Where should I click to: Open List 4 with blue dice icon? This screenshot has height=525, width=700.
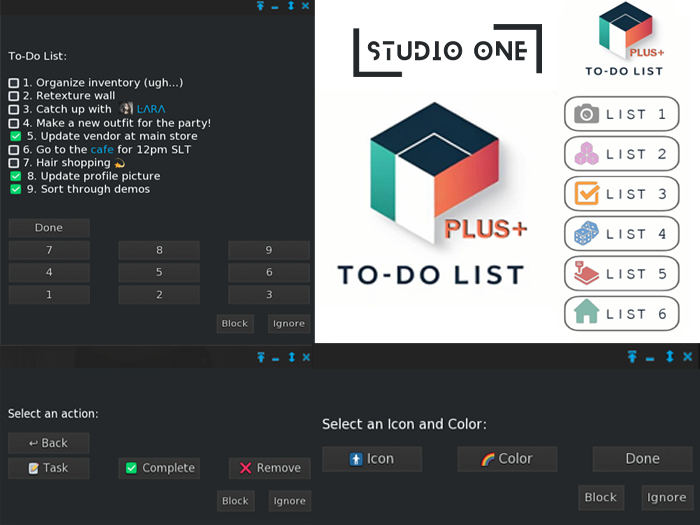pyautogui.click(x=621, y=233)
